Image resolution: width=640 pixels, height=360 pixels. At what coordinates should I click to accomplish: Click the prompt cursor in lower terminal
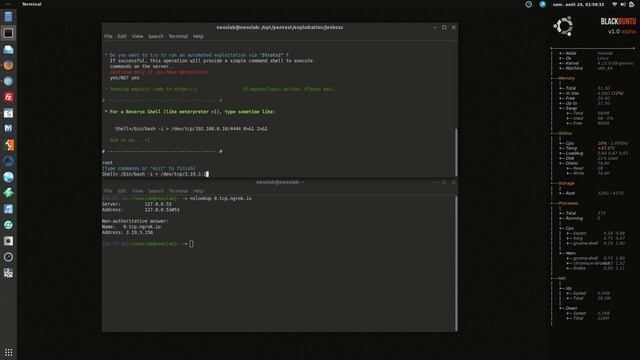click(x=191, y=244)
